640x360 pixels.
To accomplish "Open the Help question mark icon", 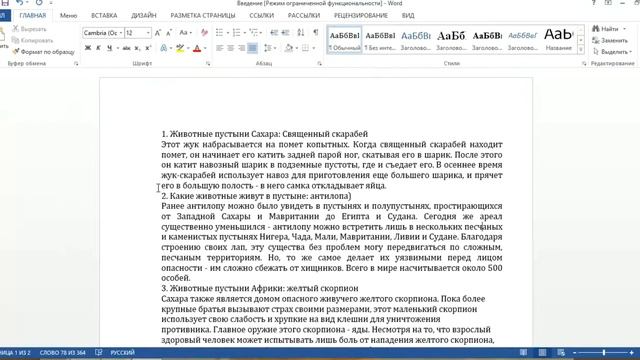I will [x=593, y=3].
